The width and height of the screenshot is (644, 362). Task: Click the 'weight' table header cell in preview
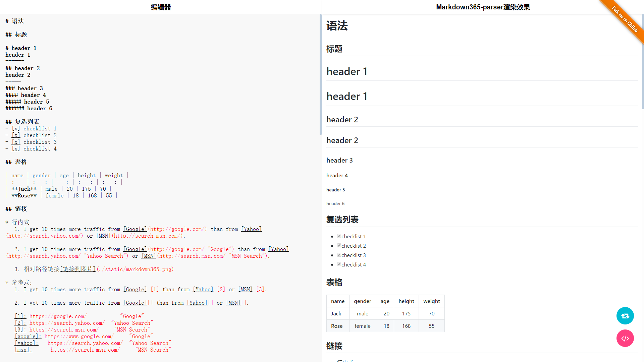[431, 301]
